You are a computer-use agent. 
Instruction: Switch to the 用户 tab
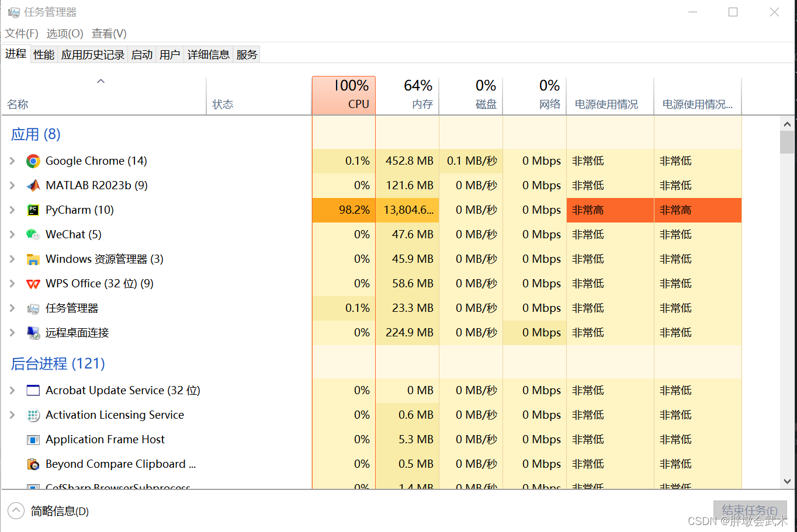click(170, 54)
